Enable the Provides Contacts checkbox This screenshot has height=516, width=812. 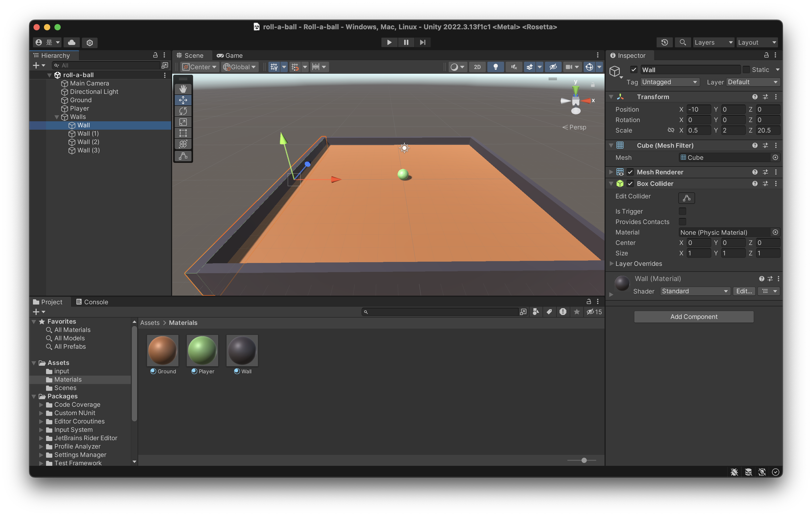coord(683,222)
